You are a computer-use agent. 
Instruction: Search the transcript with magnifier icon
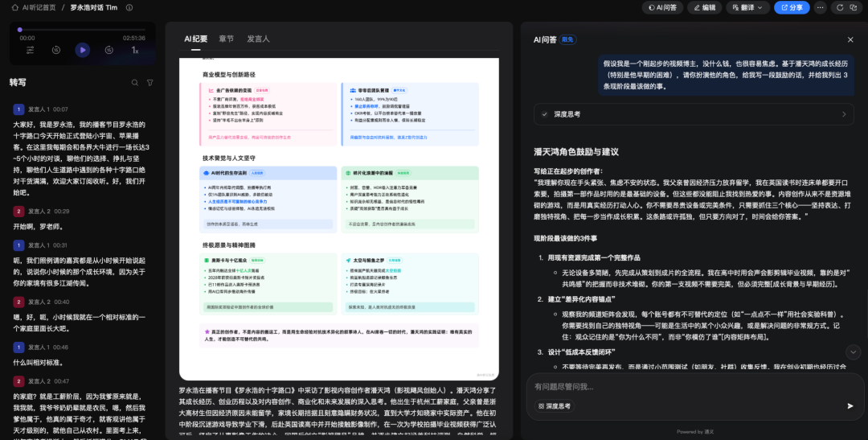coord(135,82)
